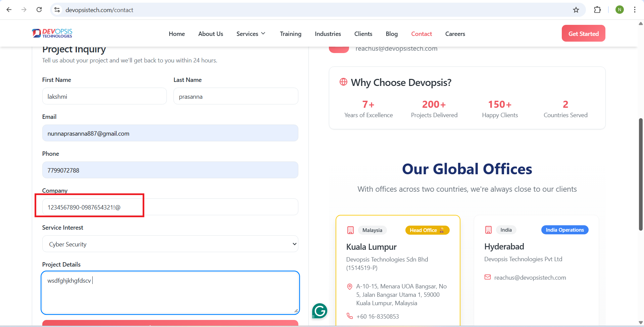Navigate to the Careers page
644x327 pixels.
455,34
